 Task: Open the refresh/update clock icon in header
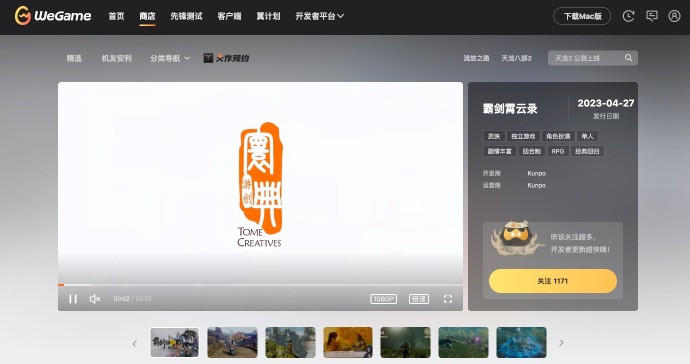pos(628,16)
